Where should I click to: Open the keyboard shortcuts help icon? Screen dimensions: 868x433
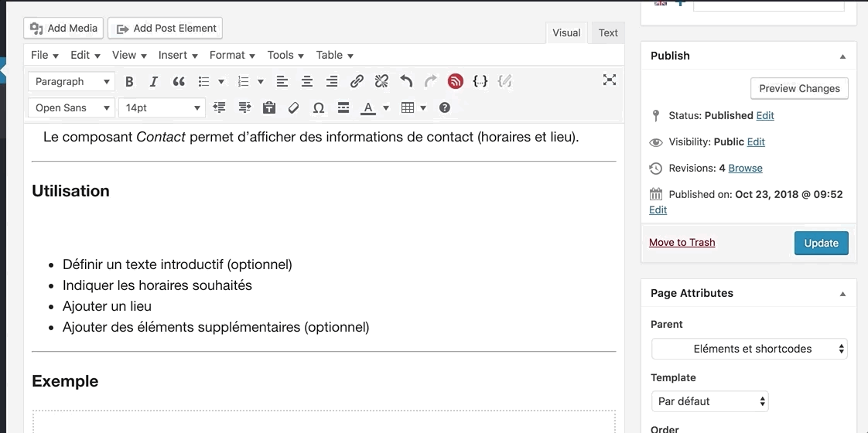[x=445, y=107]
